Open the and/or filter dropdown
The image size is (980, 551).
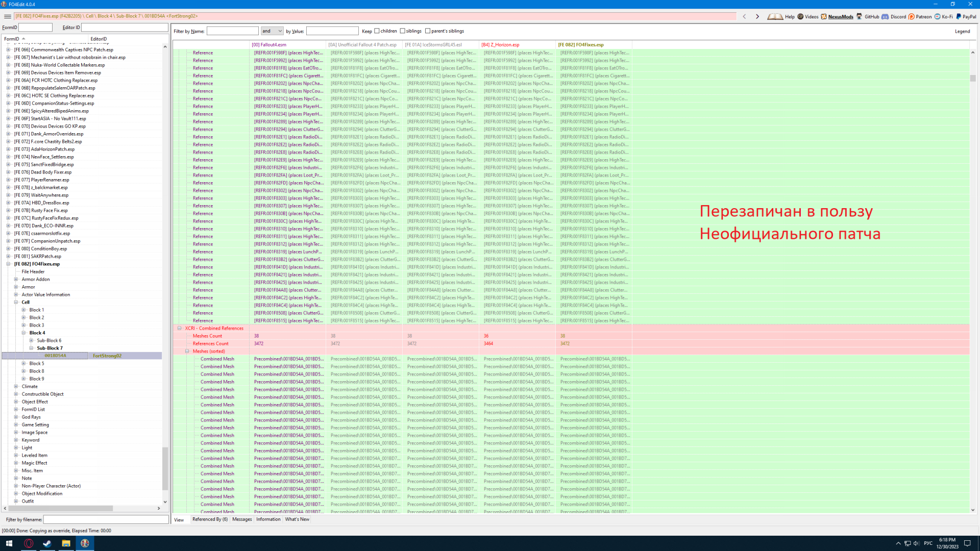272,31
